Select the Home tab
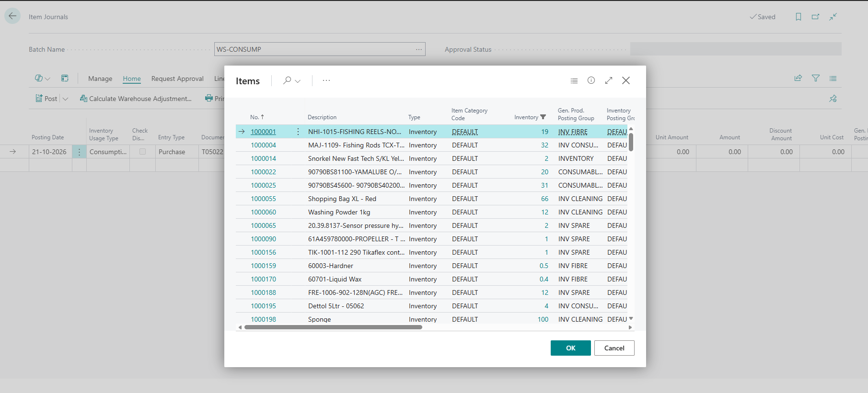Viewport: 868px width, 393px height. (x=132, y=79)
